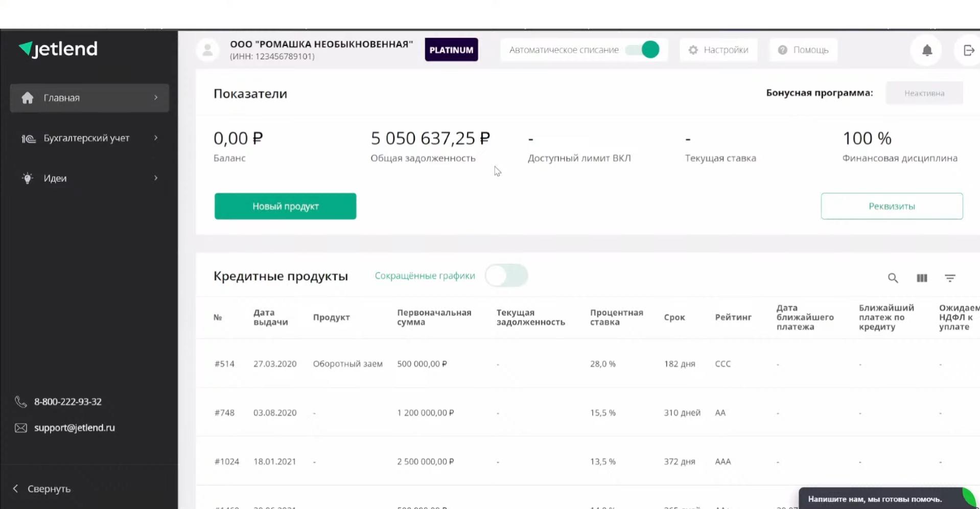The width and height of the screenshot is (980, 509).
Task: Click the Оборотный заем product cell
Action: pyautogui.click(x=347, y=364)
